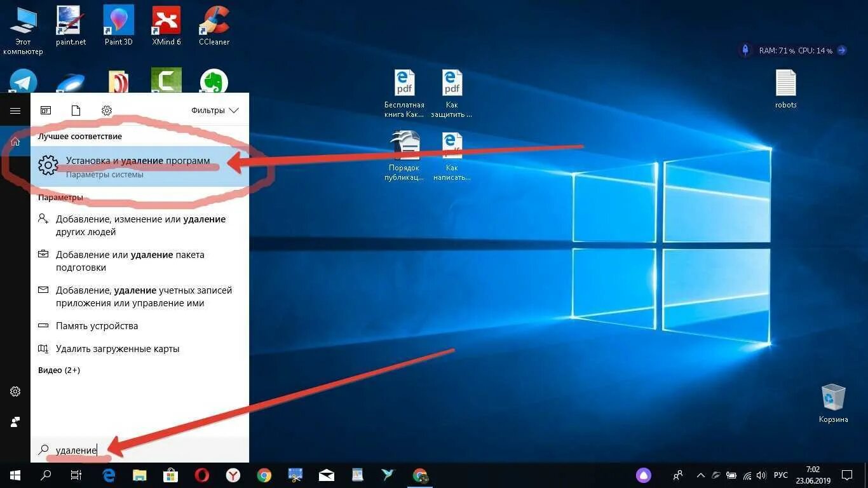Launch Paint 3D from the desktop

click(x=118, y=25)
